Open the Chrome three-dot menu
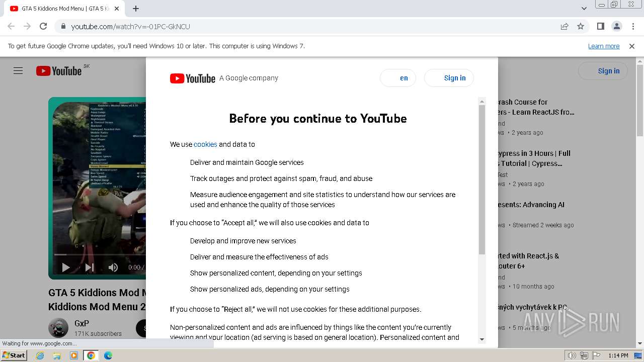Viewport: 644px width, 362px height. click(632, 26)
